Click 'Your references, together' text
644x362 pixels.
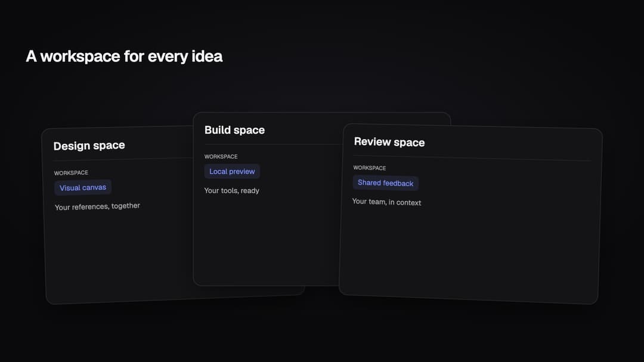(x=97, y=206)
